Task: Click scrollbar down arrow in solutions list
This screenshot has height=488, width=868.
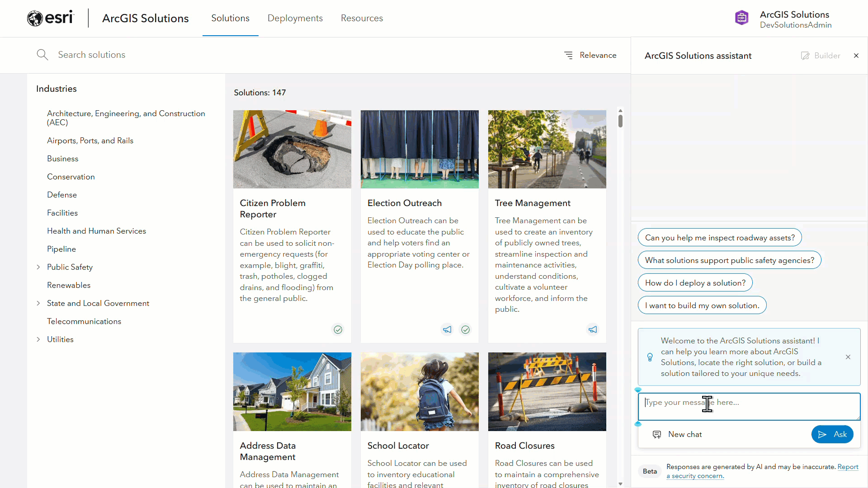Action: point(620,484)
